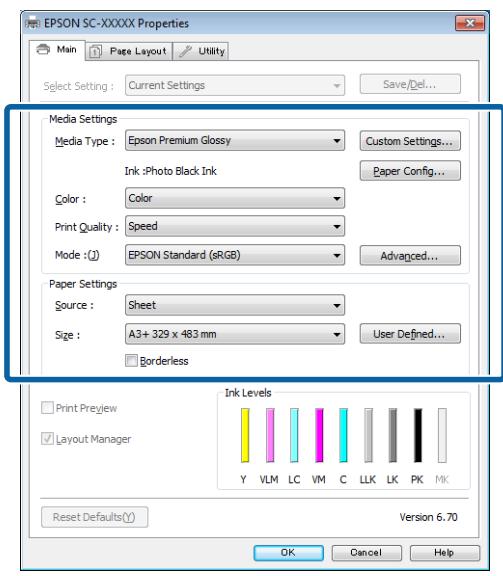This screenshot has height=576, width=503.
Task: Enable the Borderless checkbox
Action: tap(131, 361)
